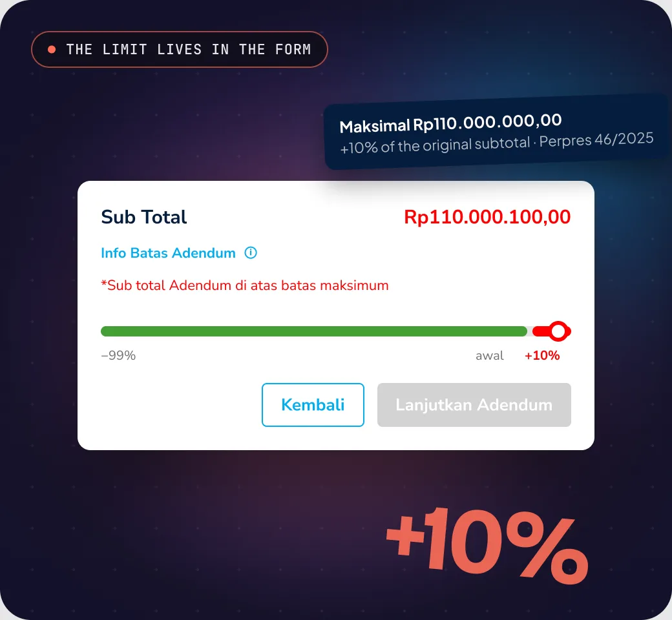This screenshot has height=620, width=672.
Task: Click the Sub Total heading
Action: point(144,217)
